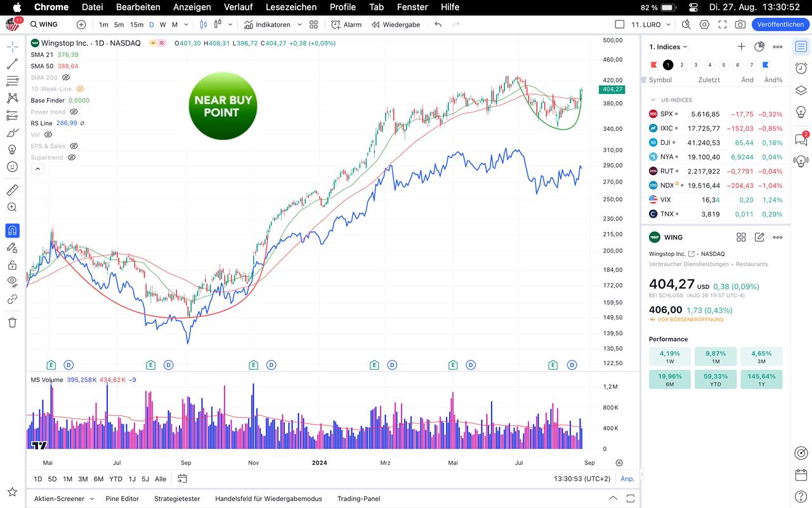This screenshot has width=812, height=508.
Task: Toggle visibility of Power trend indicator
Action: (74, 112)
